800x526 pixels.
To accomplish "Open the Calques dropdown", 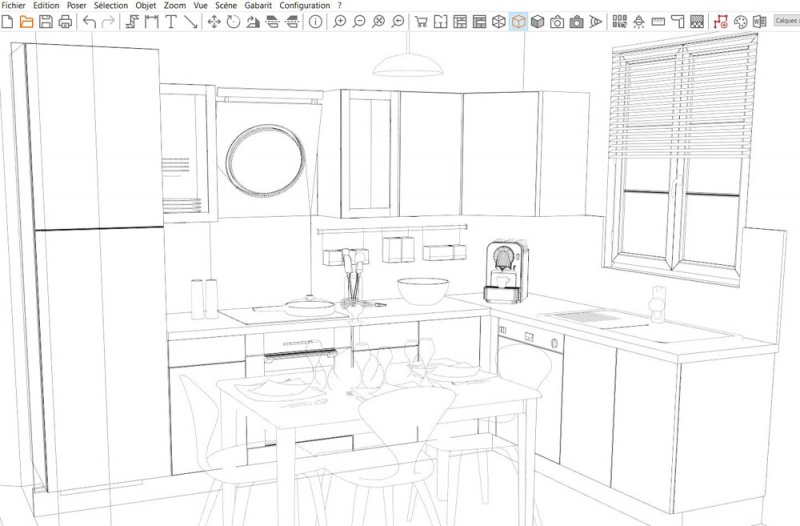I will pyautogui.click(x=784, y=20).
